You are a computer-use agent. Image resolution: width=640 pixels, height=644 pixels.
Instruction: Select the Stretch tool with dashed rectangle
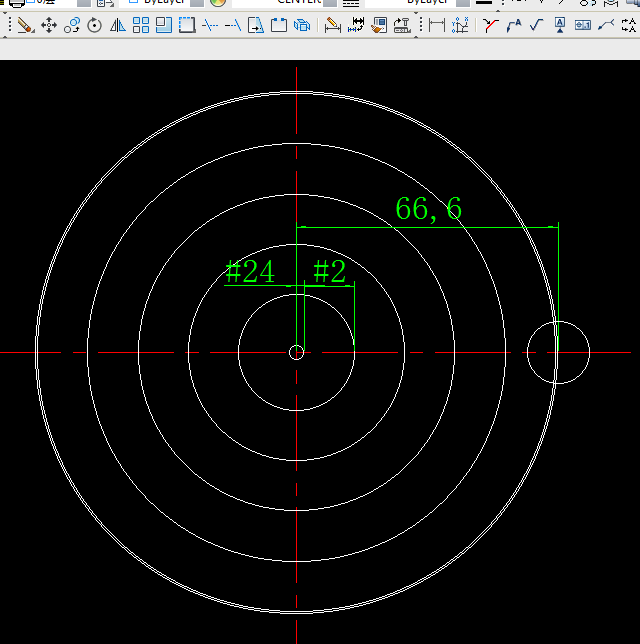tap(187, 25)
